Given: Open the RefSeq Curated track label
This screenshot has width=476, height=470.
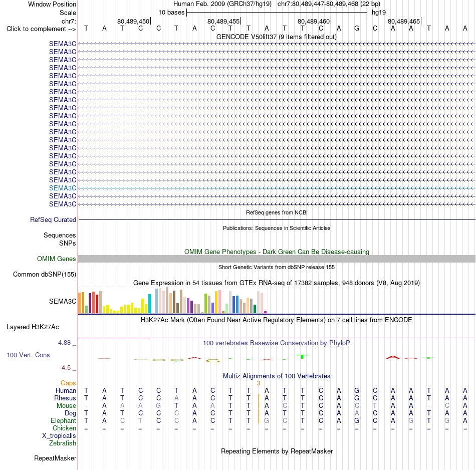Looking at the screenshot, I should (53, 220).
